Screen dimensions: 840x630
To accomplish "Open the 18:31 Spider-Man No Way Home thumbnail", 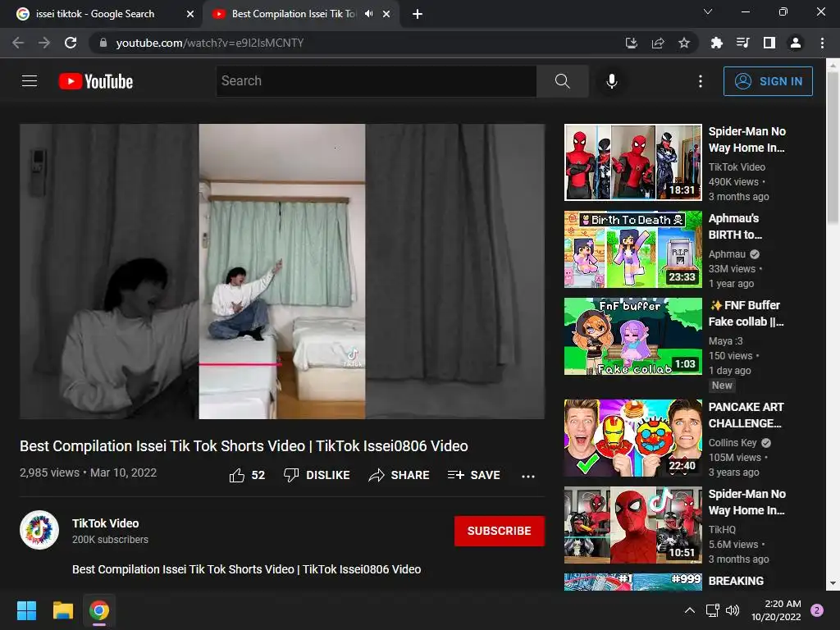I will coord(632,162).
